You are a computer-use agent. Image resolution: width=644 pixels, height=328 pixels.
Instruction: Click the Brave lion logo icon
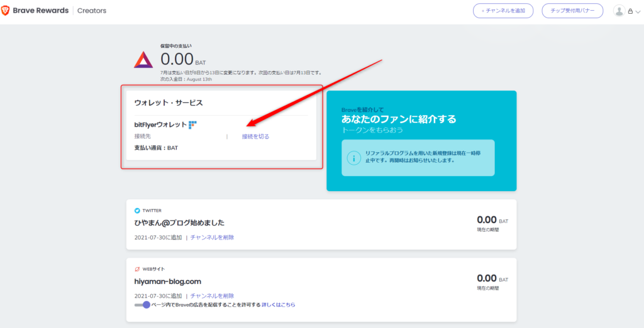(6, 11)
